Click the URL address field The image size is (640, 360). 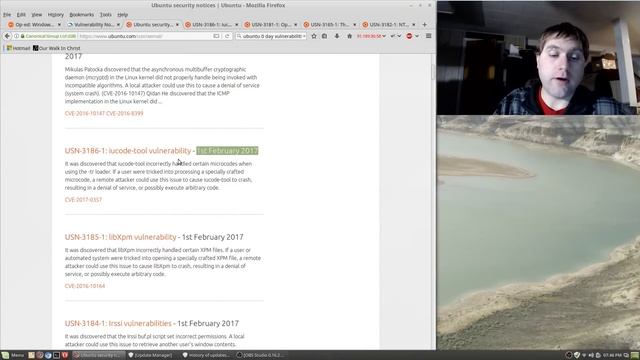pyautogui.click(x=145, y=36)
